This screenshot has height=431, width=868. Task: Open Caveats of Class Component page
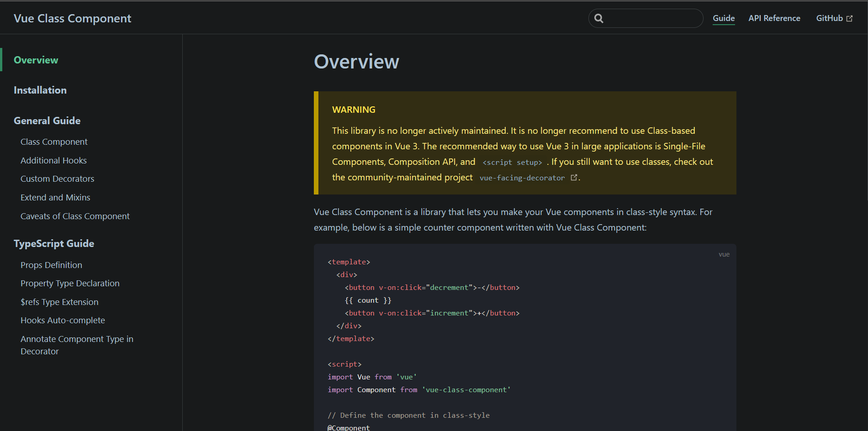[x=75, y=216]
